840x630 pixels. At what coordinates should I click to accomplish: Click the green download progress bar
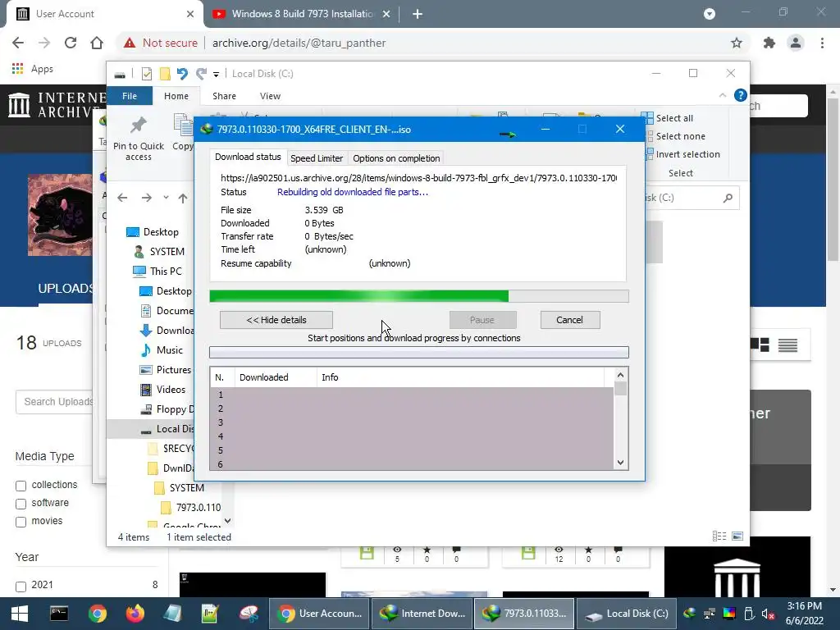tap(419, 296)
